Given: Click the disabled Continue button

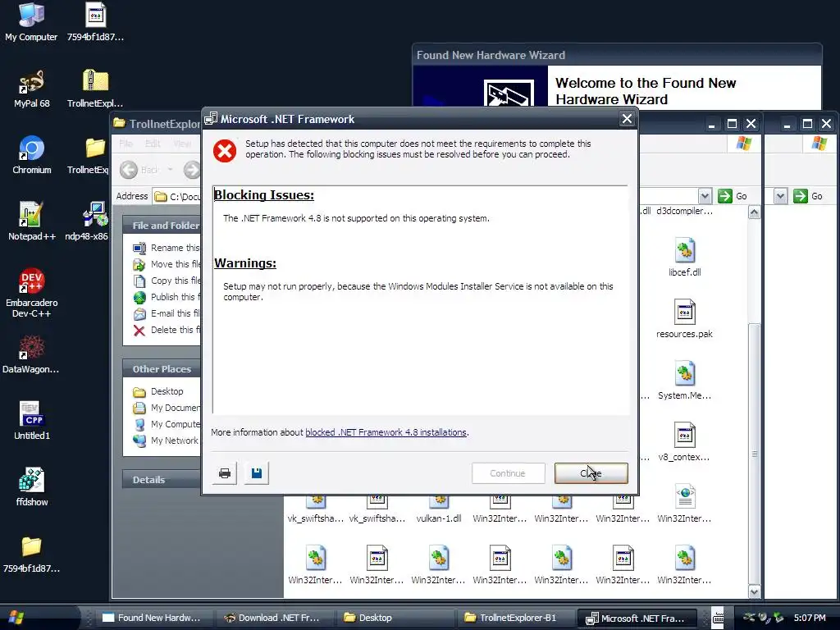Looking at the screenshot, I should click(508, 473).
